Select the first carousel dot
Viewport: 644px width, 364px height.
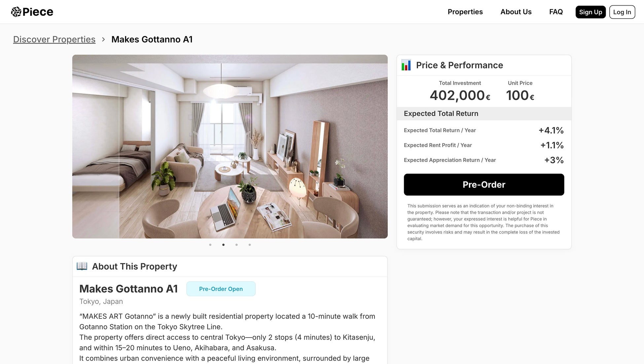210,245
